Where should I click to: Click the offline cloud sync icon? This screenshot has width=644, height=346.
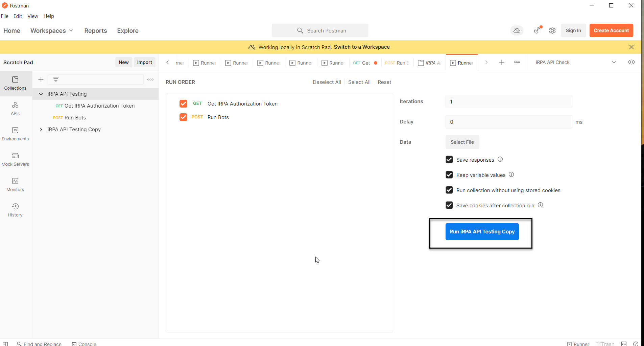pos(517,30)
